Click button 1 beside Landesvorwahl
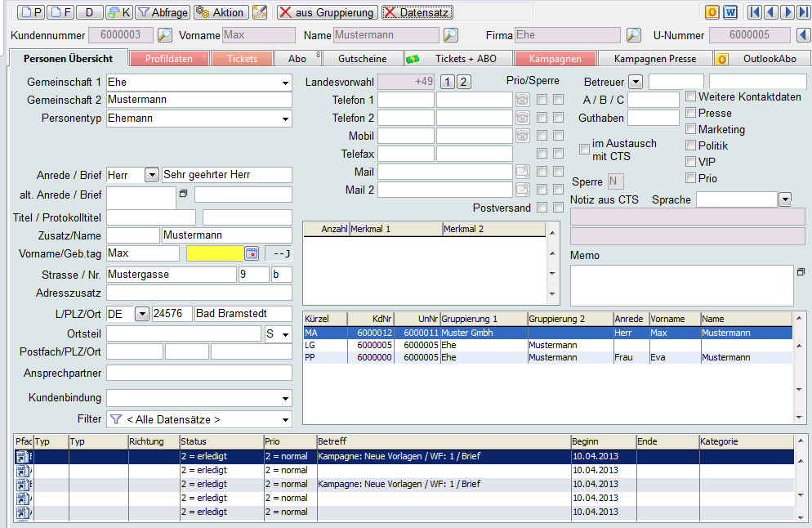This screenshot has height=528, width=812. click(x=448, y=82)
